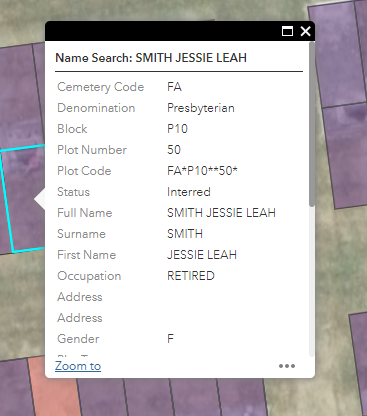Select the popup title SMITH JESSIE LEAH

191,58
